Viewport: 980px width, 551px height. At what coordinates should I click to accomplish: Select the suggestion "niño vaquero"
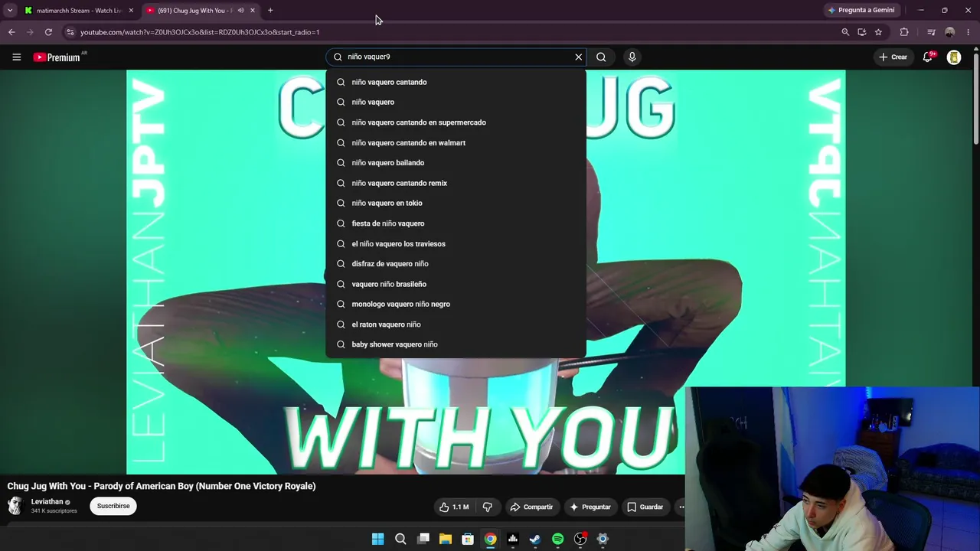[456, 102]
